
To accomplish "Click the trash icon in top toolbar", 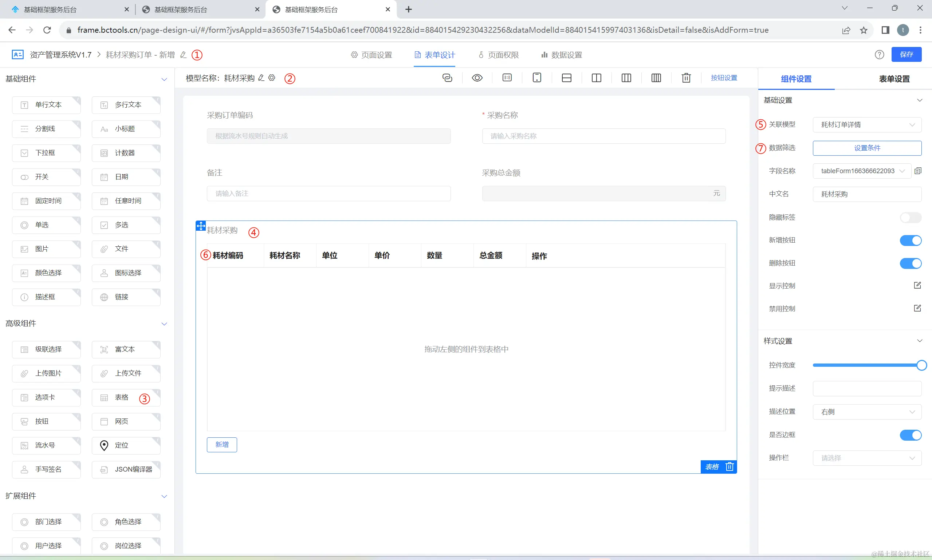I will (x=686, y=78).
